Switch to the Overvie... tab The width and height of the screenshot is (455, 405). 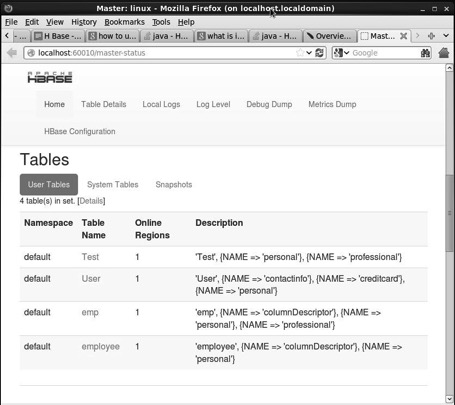click(x=330, y=36)
